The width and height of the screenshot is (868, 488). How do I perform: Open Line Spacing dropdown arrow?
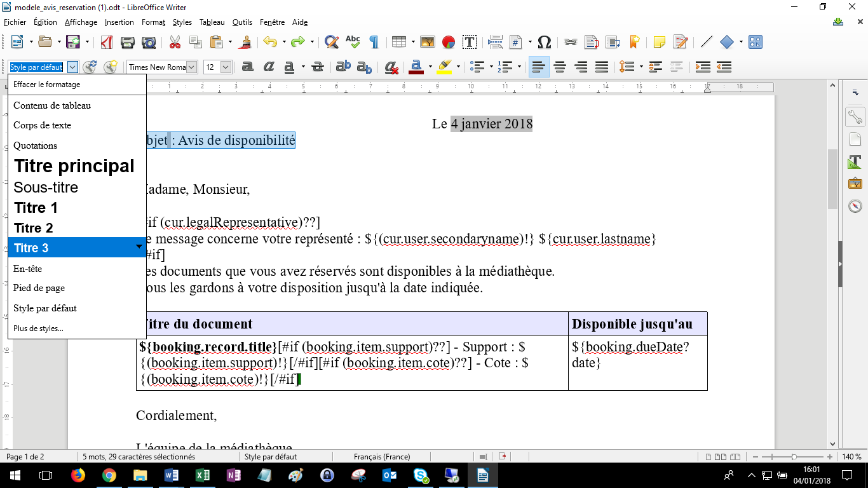[x=641, y=67]
